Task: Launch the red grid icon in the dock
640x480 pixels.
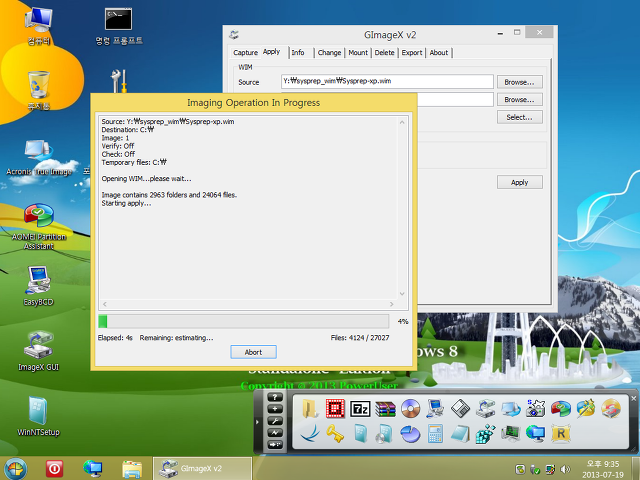Action: (335, 409)
